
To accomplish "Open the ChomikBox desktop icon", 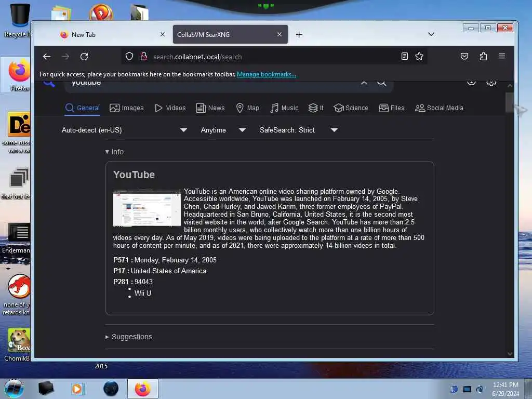I will coord(18,345).
